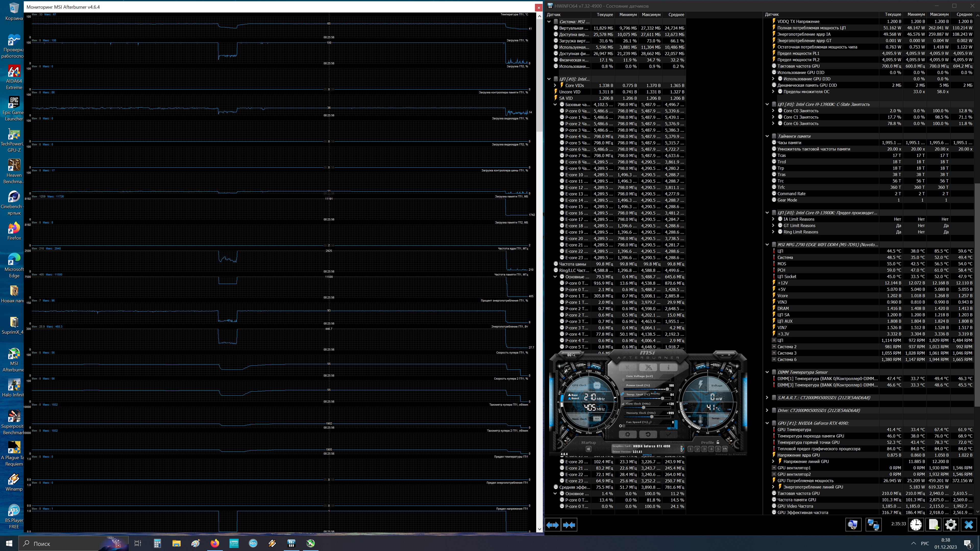The height and width of the screenshot is (551, 980).
Task: Click the Power Limit slider handle
Action: pyautogui.click(x=667, y=389)
